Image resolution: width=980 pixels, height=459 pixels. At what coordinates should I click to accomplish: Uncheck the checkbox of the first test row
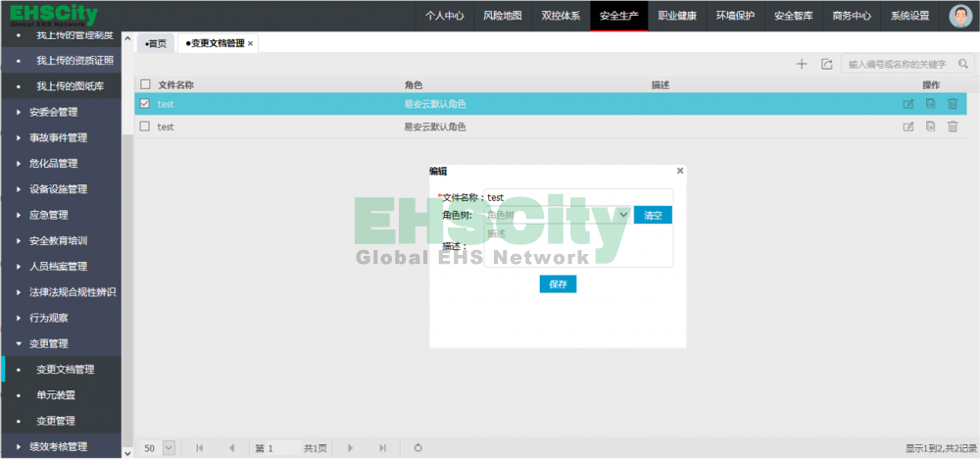145,104
